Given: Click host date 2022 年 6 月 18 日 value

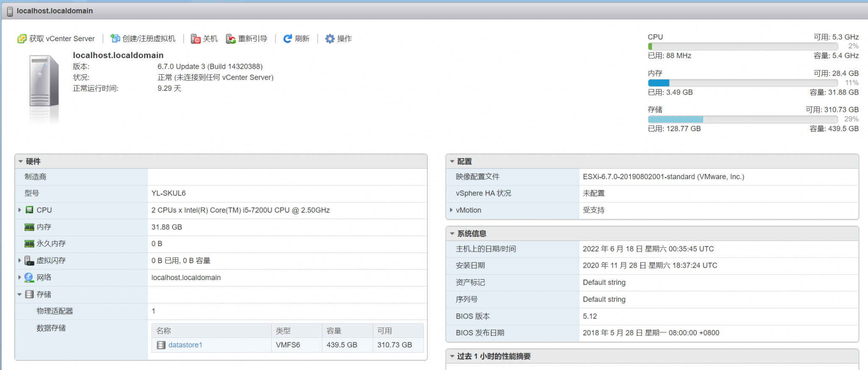Looking at the screenshot, I should [648, 249].
